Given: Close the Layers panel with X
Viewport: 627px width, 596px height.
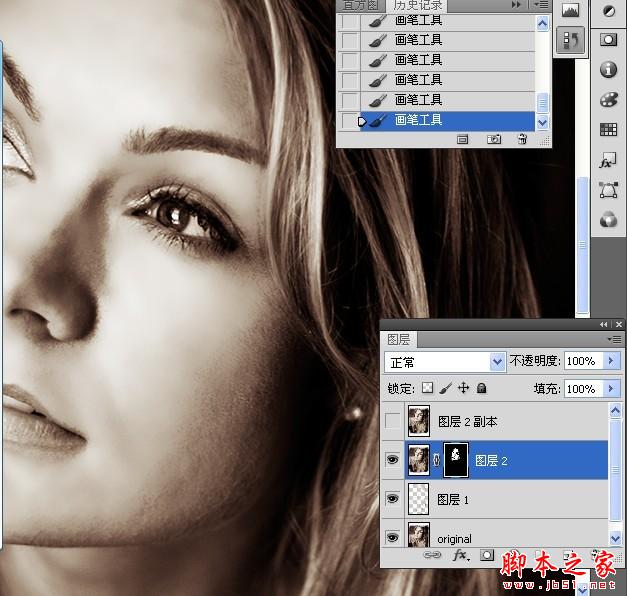Looking at the screenshot, I should (619, 324).
